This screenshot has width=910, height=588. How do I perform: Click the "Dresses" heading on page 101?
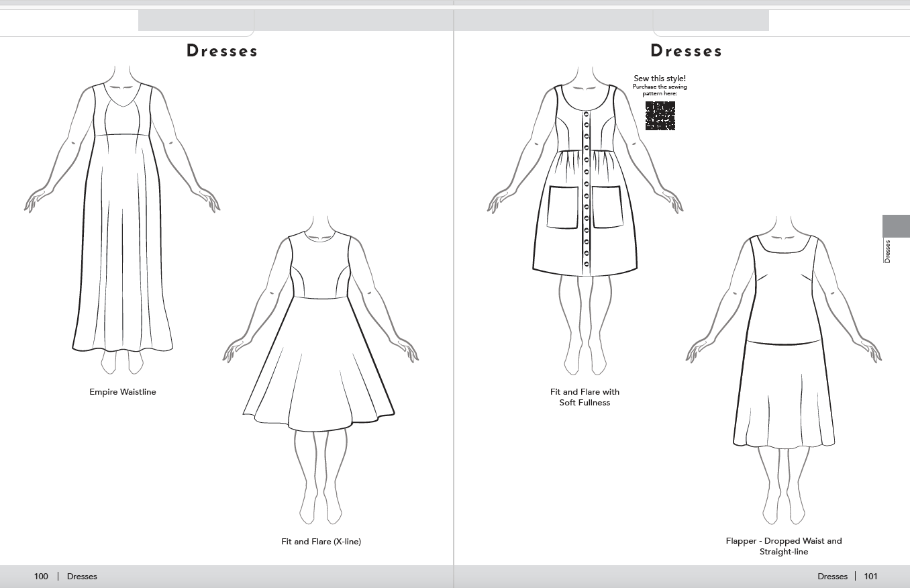(687, 51)
